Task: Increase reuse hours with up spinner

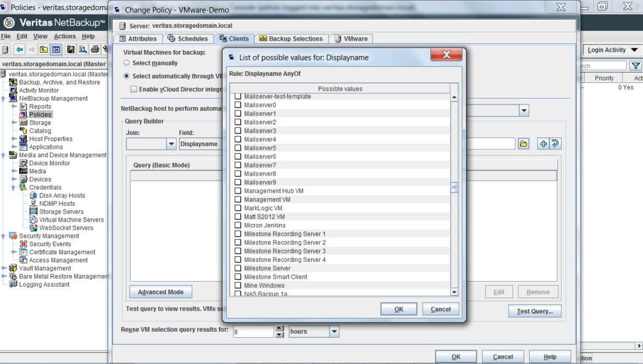Action: click(280, 328)
